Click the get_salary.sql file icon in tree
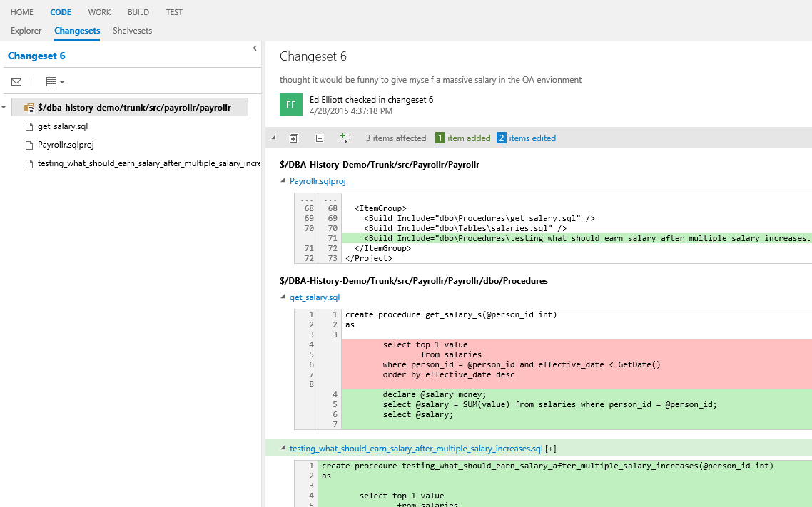This screenshot has width=812, height=507. pyautogui.click(x=29, y=127)
